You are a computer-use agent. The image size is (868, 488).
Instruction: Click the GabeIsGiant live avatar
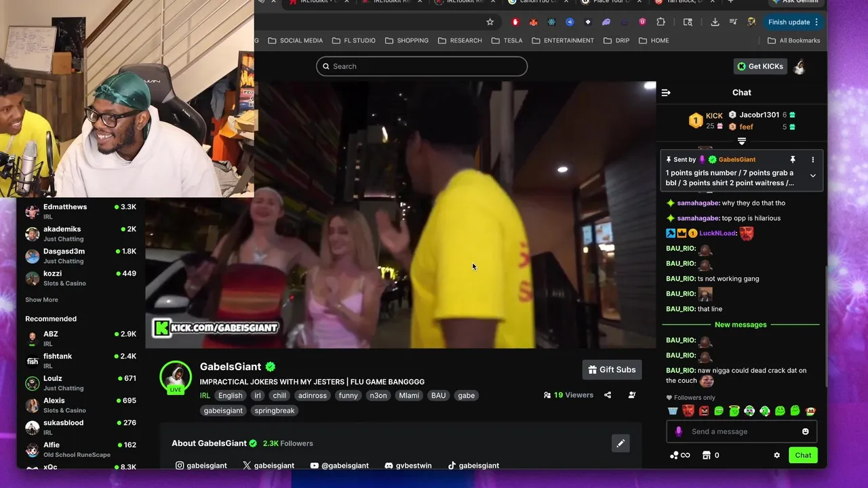tap(176, 377)
